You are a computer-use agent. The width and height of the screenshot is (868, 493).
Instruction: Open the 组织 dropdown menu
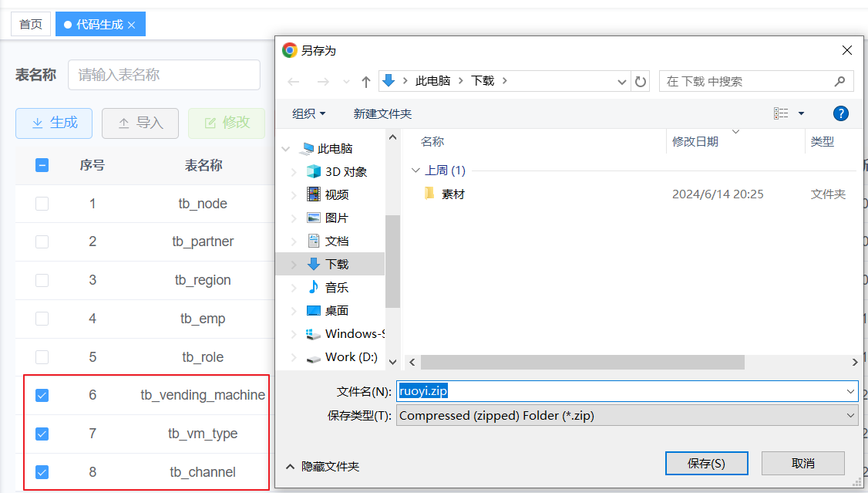click(308, 113)
